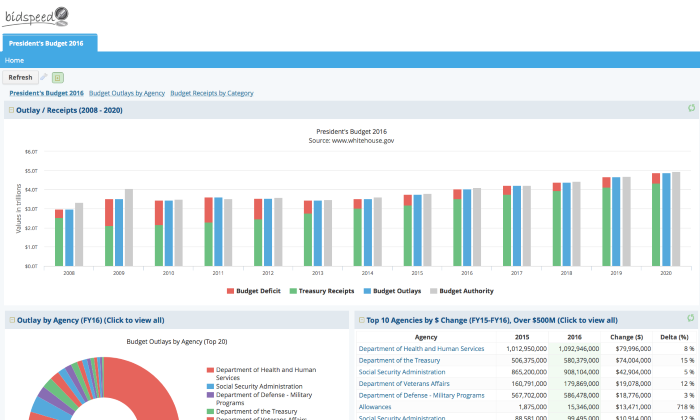Image resolution: width=700 pixels, height=420 pixels.
Task: Toggle the Budget Outlays legend series
Action: [x=392, y=291]
